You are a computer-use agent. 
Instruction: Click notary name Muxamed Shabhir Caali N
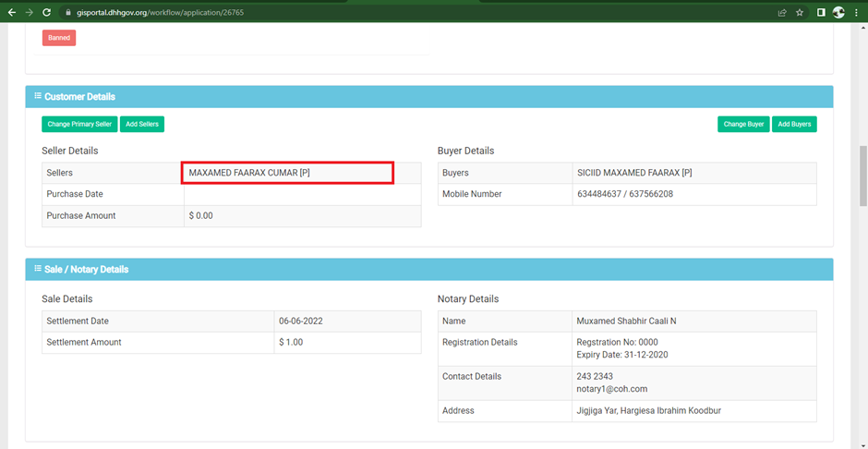[626, 321]
